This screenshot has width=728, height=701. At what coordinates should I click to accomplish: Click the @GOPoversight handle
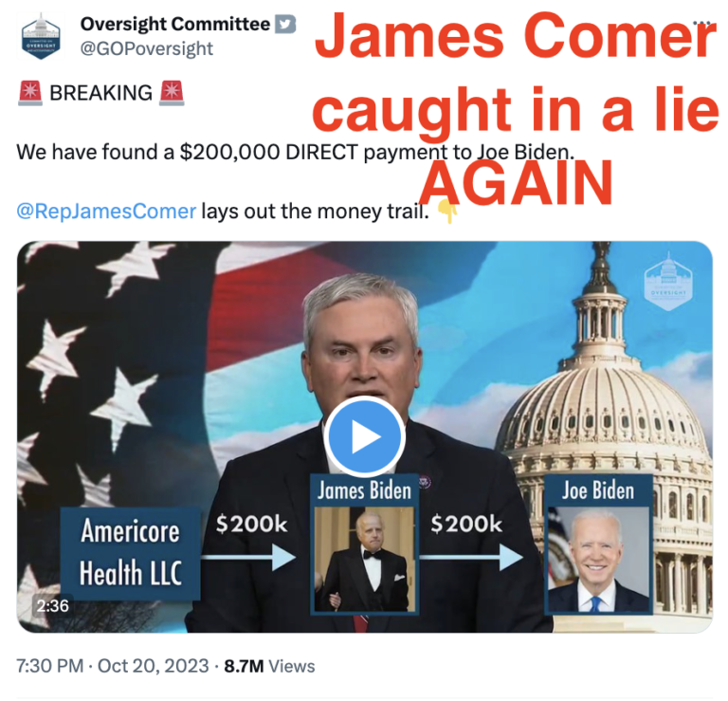click(147, 48)
